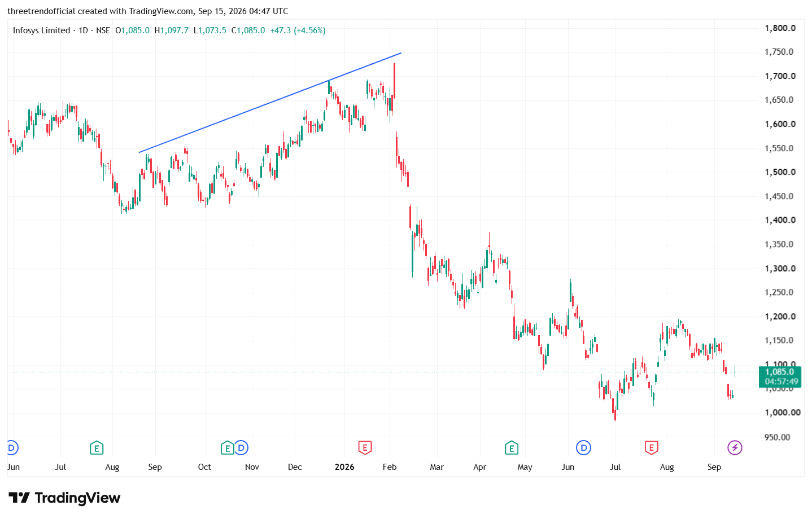Open the TradingView wordmark link

click(77, 498)
